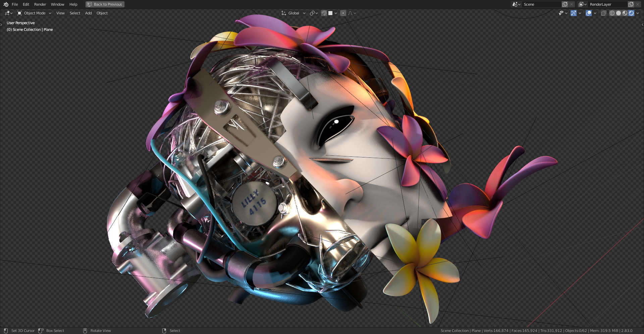The width and height of the screenshot is (644, 334).
Task: Click the new scene copy icon
Action: [565, 4]
